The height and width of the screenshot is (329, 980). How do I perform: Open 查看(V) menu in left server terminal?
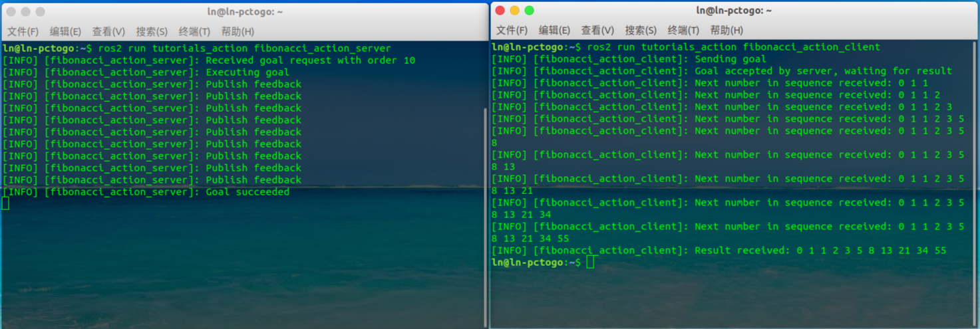pos(108,31)
